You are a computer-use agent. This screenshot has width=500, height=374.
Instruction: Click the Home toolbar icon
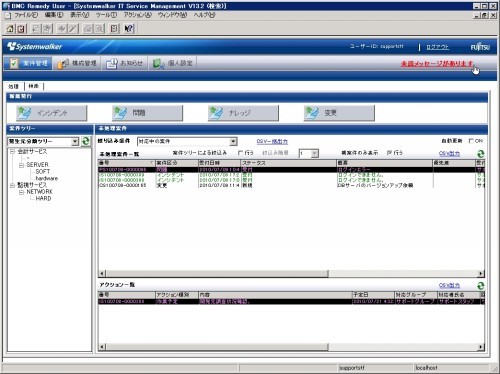[10, 29]
